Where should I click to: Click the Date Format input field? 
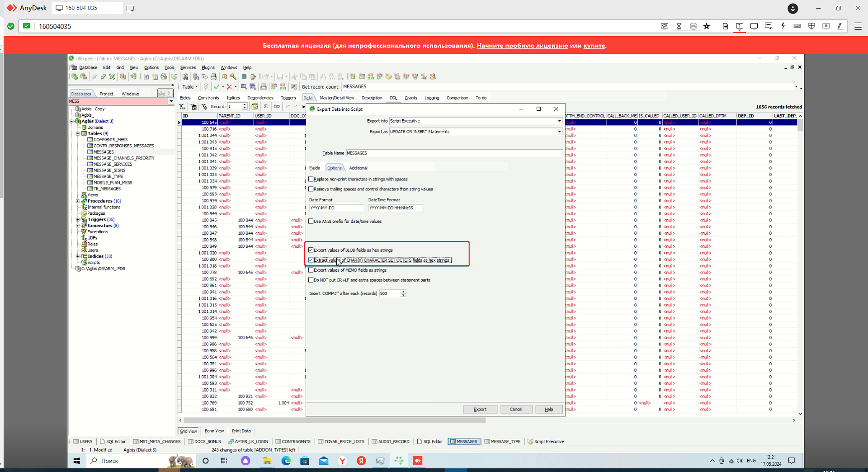(x=336, y=208)
